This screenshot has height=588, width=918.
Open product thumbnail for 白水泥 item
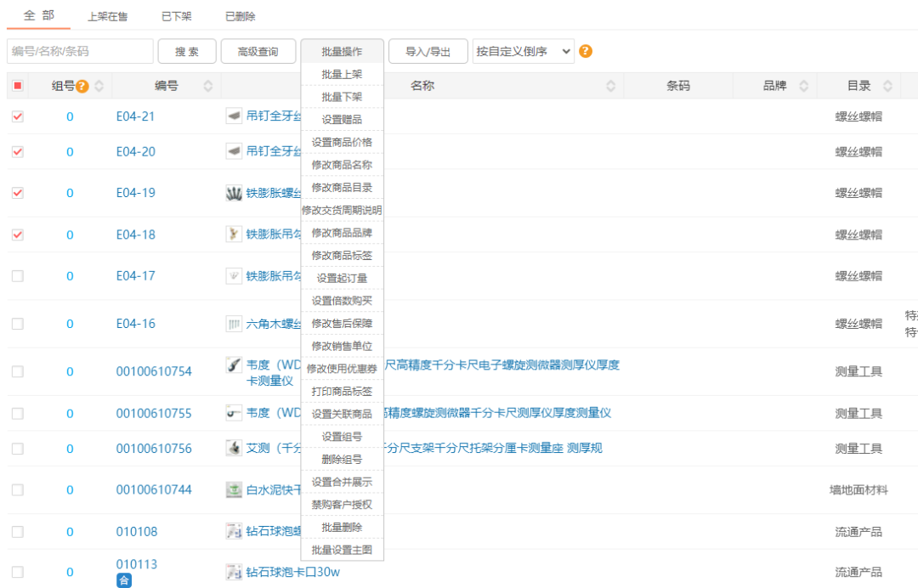tap(234, 489)
